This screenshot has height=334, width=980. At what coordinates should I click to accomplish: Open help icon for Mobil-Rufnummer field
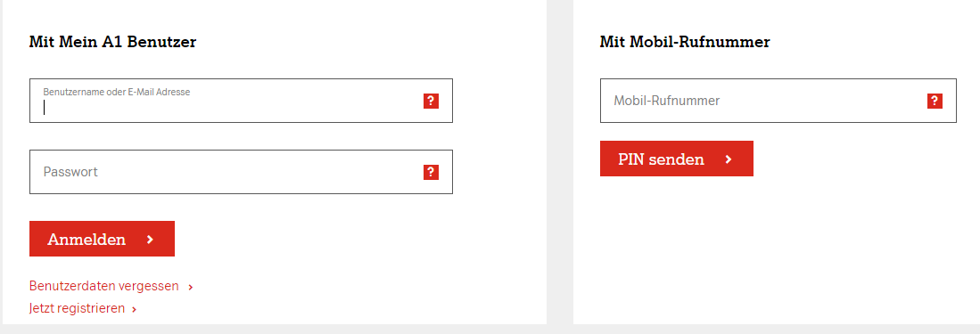(935, 102)
